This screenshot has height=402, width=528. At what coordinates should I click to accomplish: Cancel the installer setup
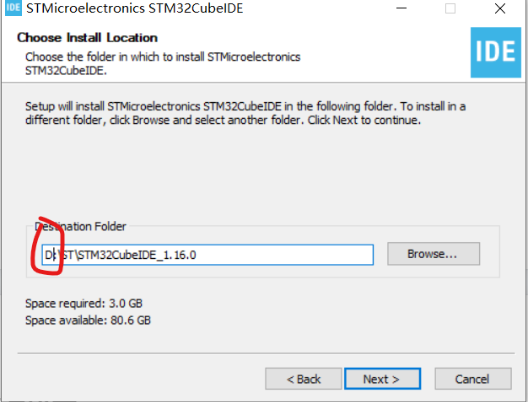point(473,379)
